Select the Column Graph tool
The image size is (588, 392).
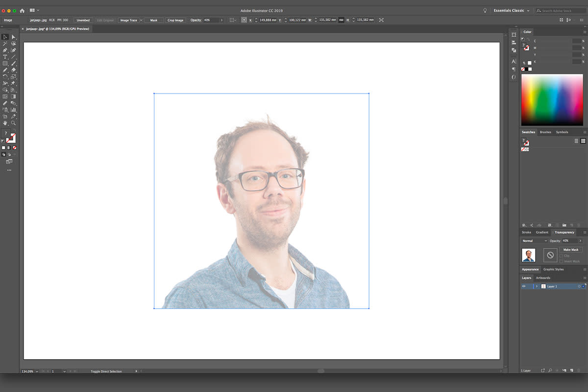[x=14, y=110]
